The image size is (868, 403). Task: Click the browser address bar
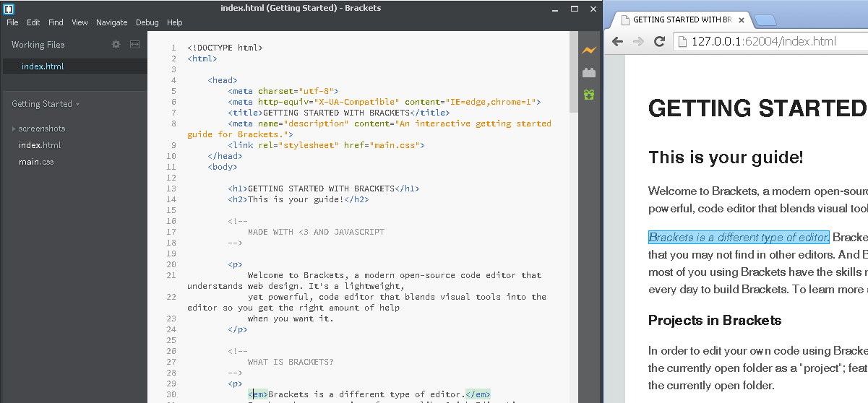(770, 41)
